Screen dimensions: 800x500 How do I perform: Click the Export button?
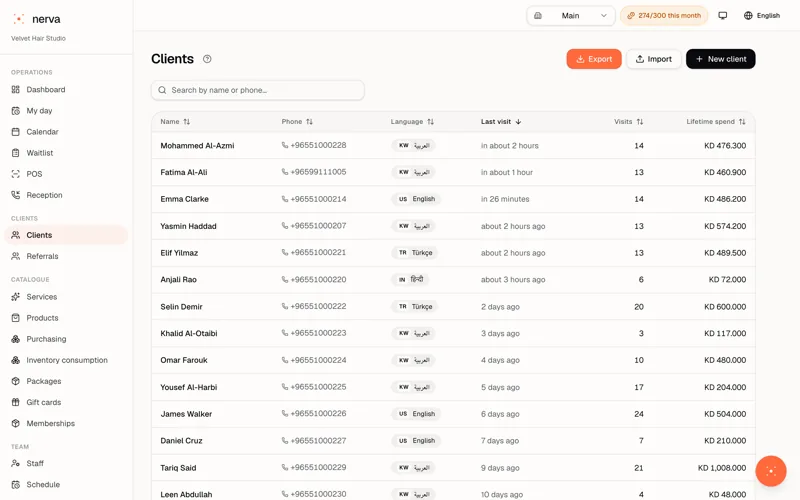pos(594,59)
